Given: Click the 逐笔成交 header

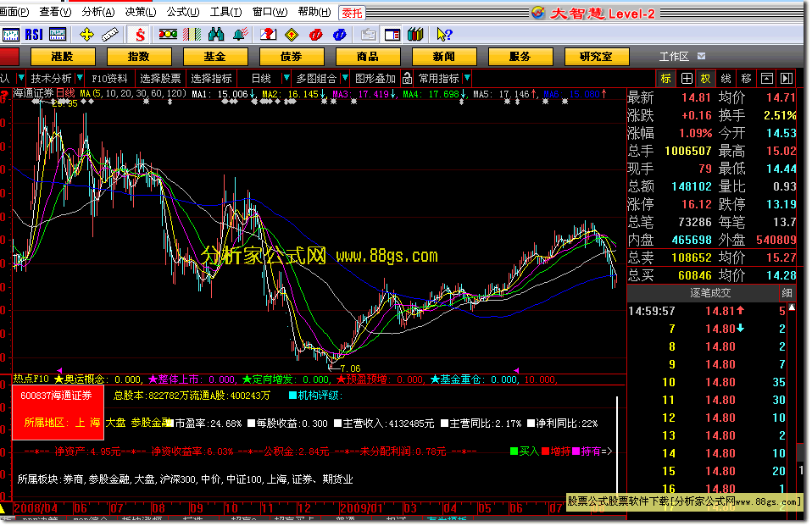Looking at the screenshot, I should click(x=710, y=292).
